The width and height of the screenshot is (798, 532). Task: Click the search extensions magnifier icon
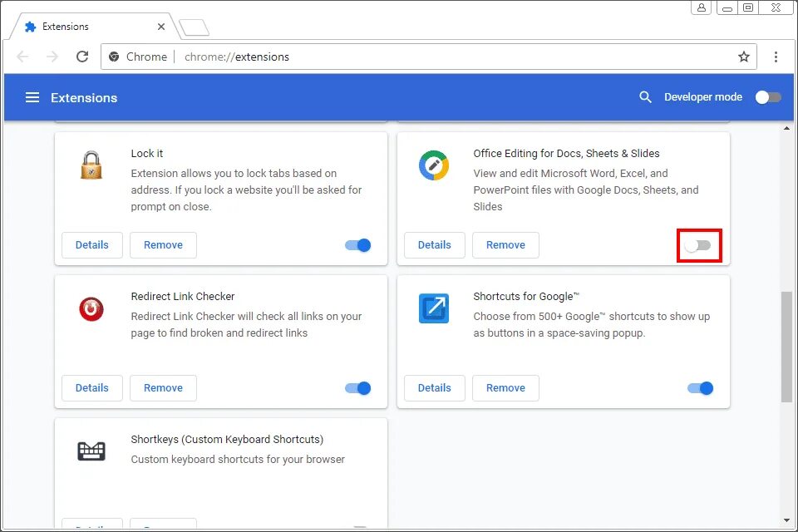645,97
